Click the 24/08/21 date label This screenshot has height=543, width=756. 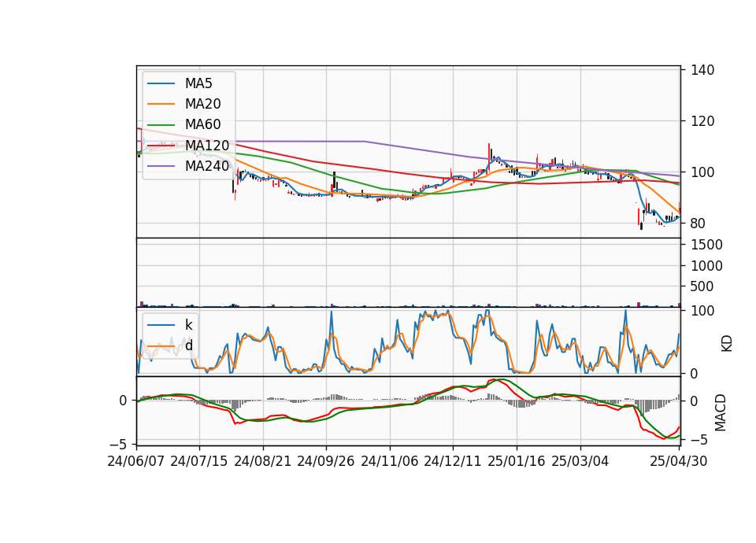coord(263,461)
